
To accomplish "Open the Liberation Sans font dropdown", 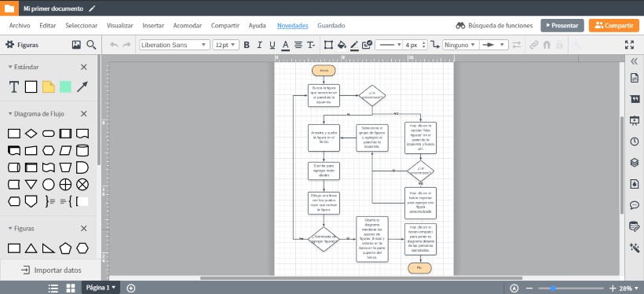I will [174, 45].
